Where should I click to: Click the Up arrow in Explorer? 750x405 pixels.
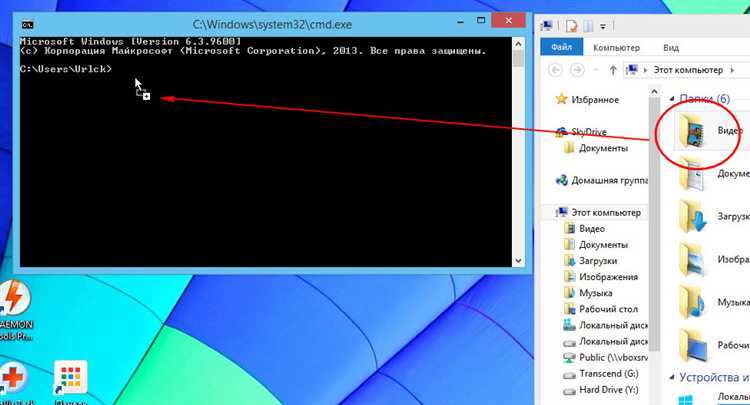click(613, 70)
